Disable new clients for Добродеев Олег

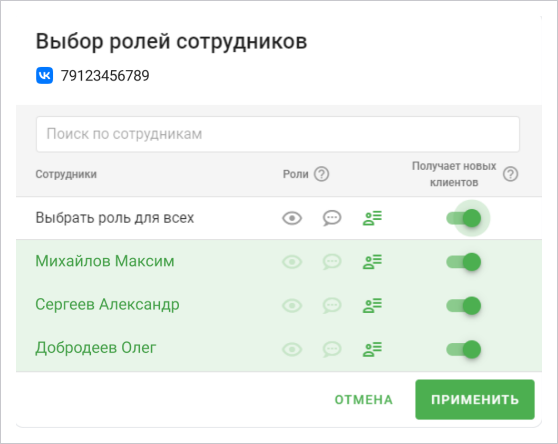pos(464,349)
